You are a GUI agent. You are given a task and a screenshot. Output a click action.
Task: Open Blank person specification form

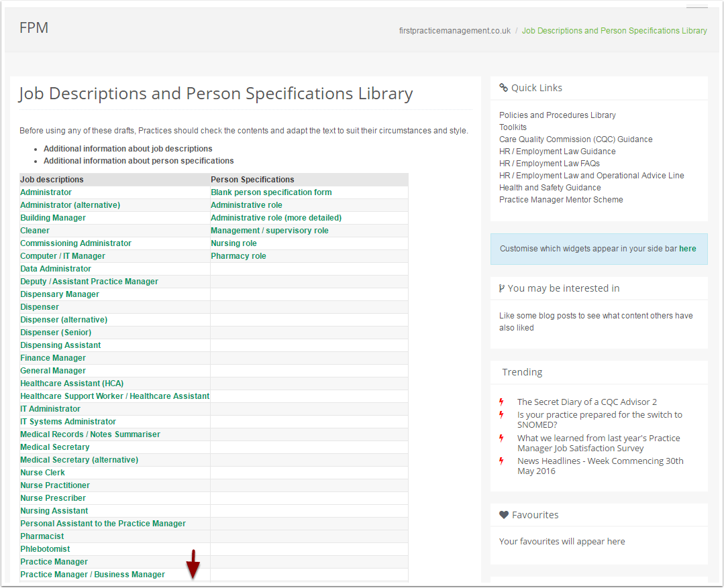271,192
